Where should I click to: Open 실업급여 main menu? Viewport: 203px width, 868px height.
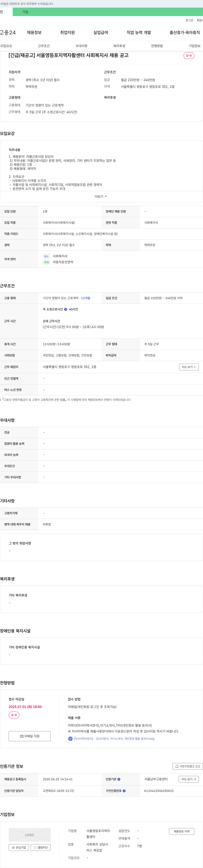point(100,32)
